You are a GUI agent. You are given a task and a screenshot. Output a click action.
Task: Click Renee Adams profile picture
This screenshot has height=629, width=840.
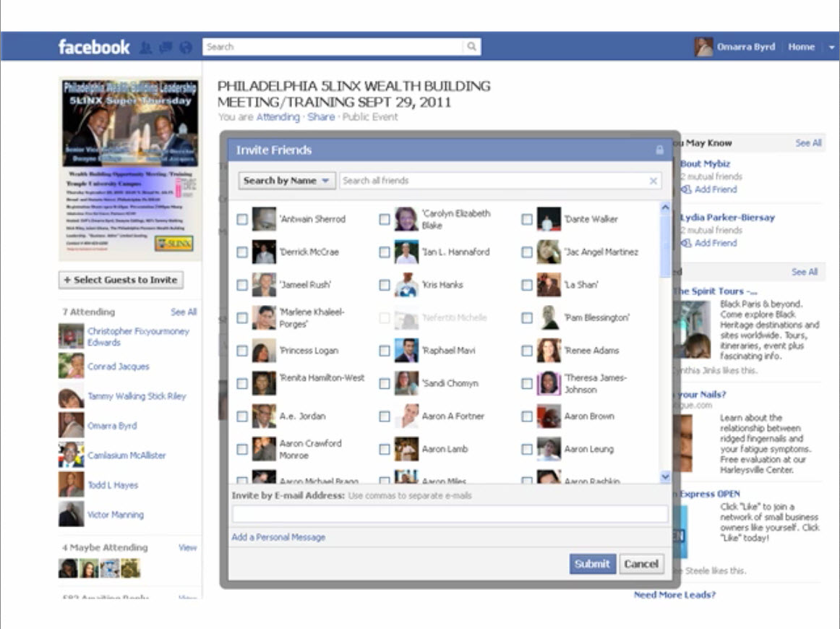click(549, 351)
